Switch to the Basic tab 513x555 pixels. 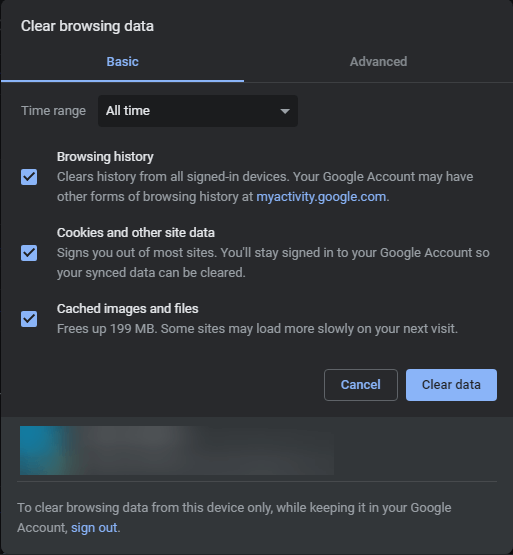(x=122, y=62)
